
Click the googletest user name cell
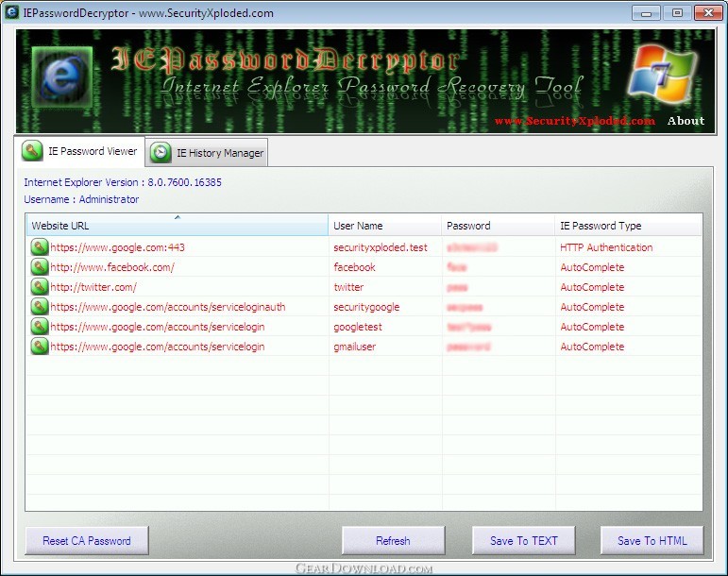point(358,327)
